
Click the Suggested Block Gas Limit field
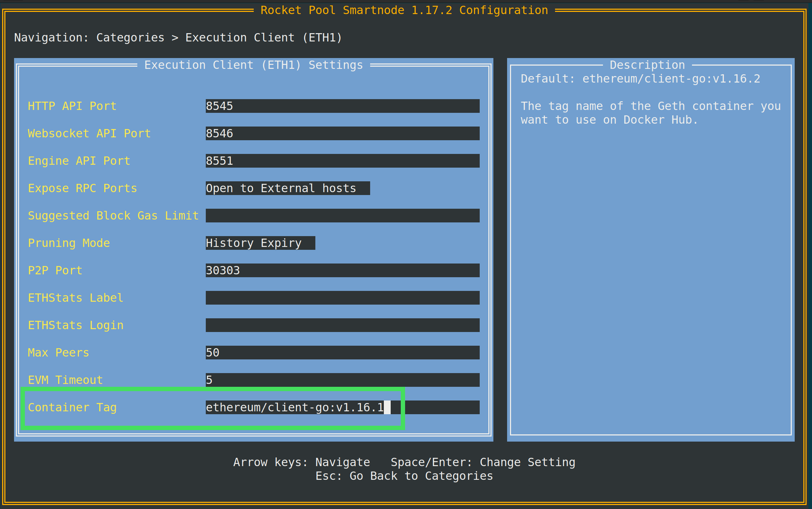(x=342, y=216)
